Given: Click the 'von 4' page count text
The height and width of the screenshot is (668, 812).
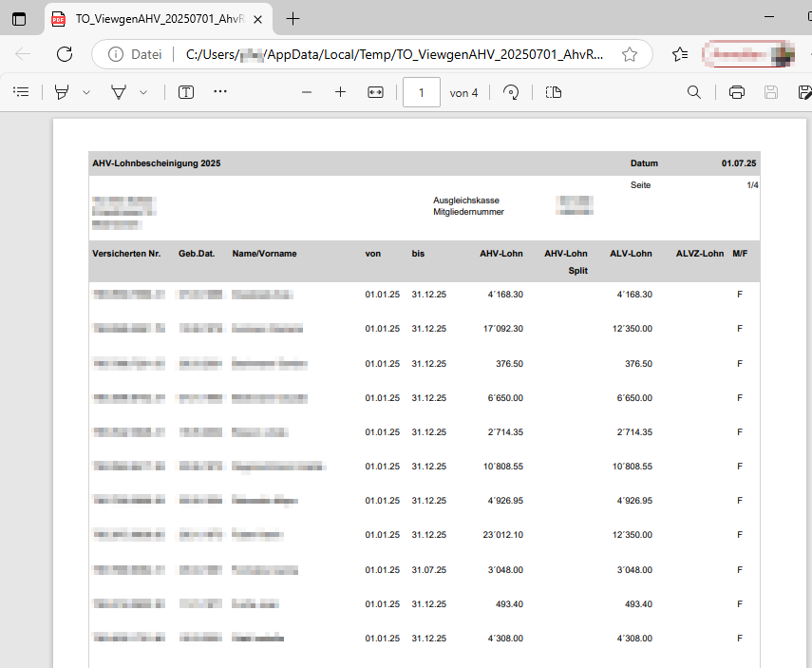Looking at the screenshot, I should tap(463, 93).
